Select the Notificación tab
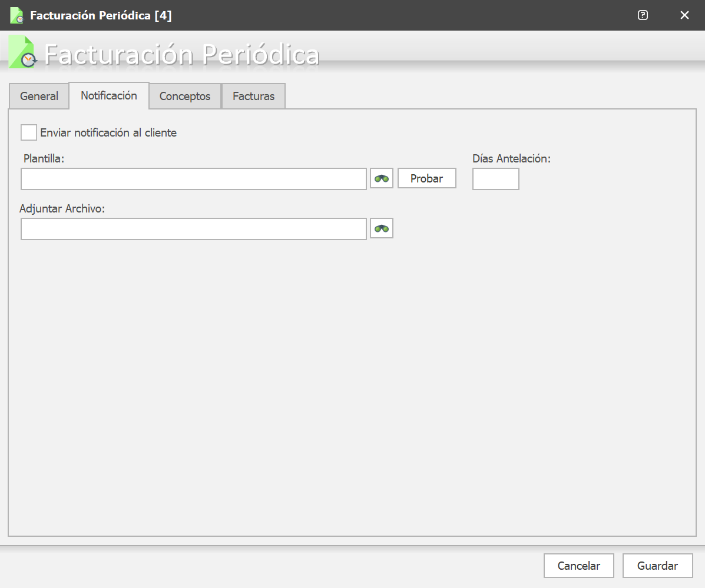The image size is (705, 588). [109, 96]
